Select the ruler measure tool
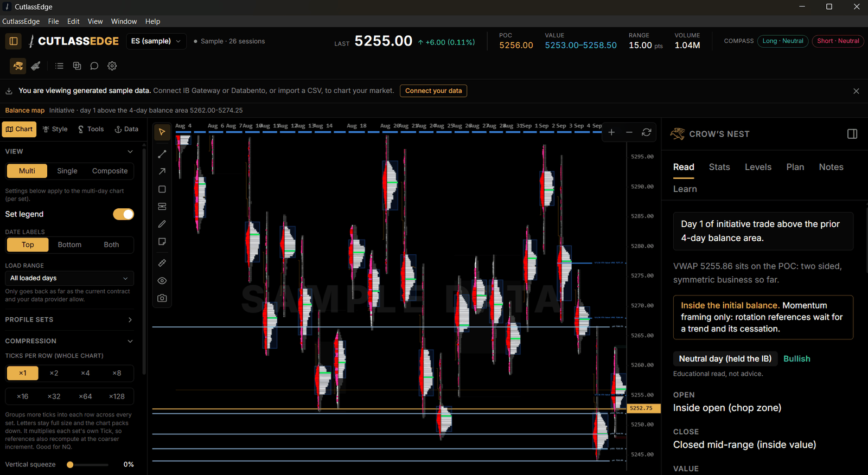868x475 pixels. pos(162,263)
